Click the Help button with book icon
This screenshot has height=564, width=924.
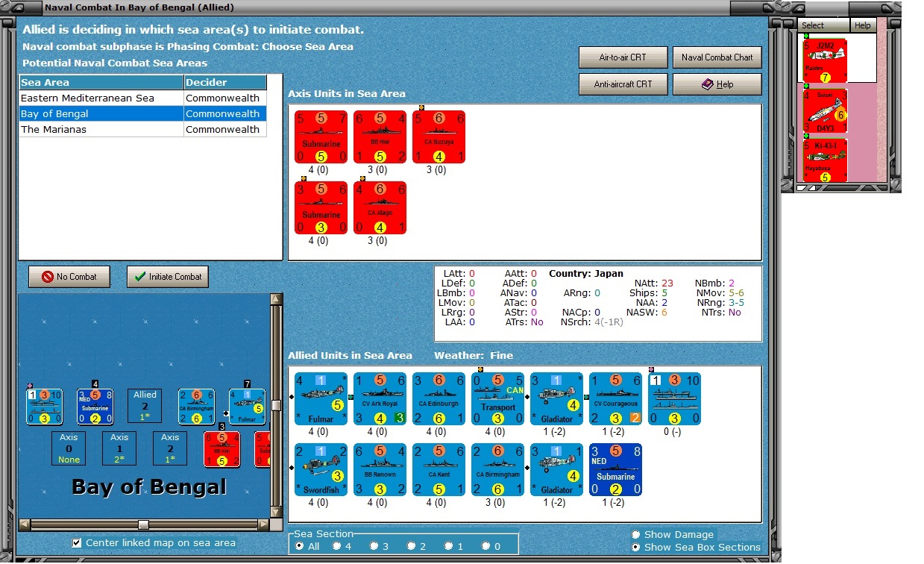717,84
